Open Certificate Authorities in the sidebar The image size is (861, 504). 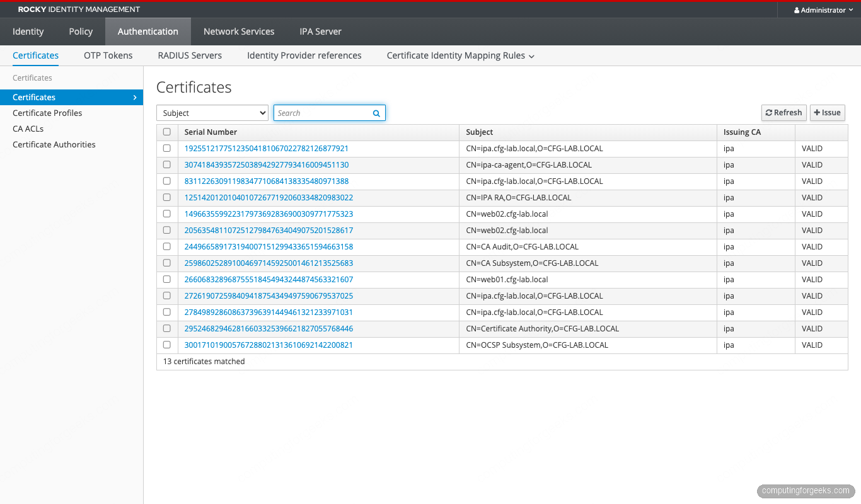(x=54, y=144)
